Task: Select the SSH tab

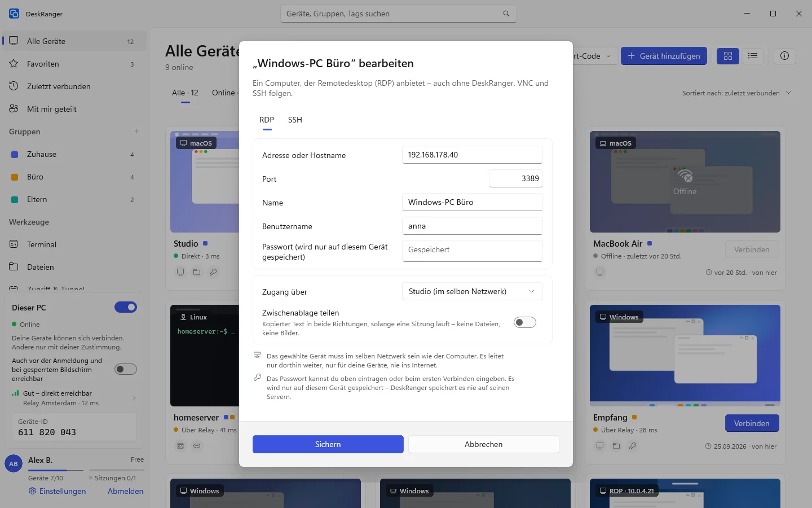Action: pos(295,120)
